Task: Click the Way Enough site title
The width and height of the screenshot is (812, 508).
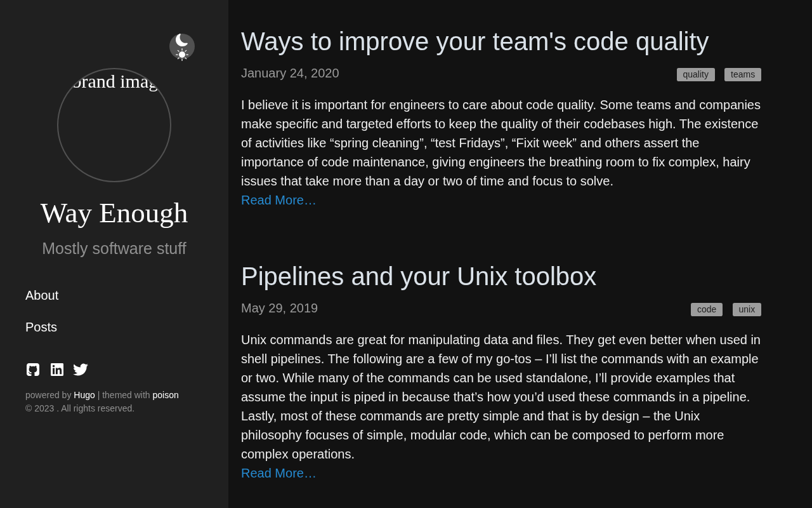Action: pos(114,213)
